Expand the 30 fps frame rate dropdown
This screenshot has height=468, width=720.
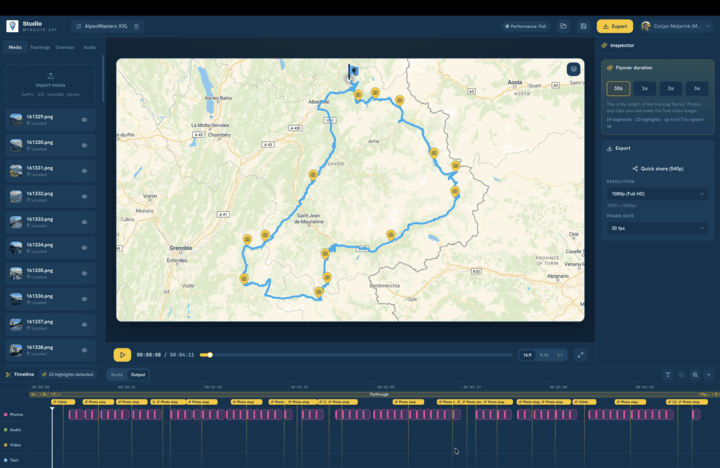pyautogui.click(x=657, y=228)
